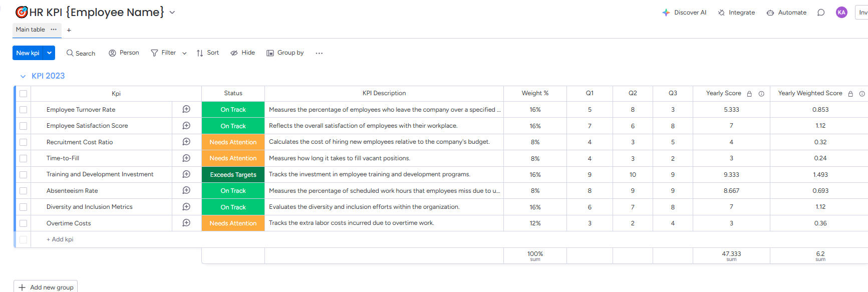
Task: Click the Q1 column header
Action: click(590, 93)
